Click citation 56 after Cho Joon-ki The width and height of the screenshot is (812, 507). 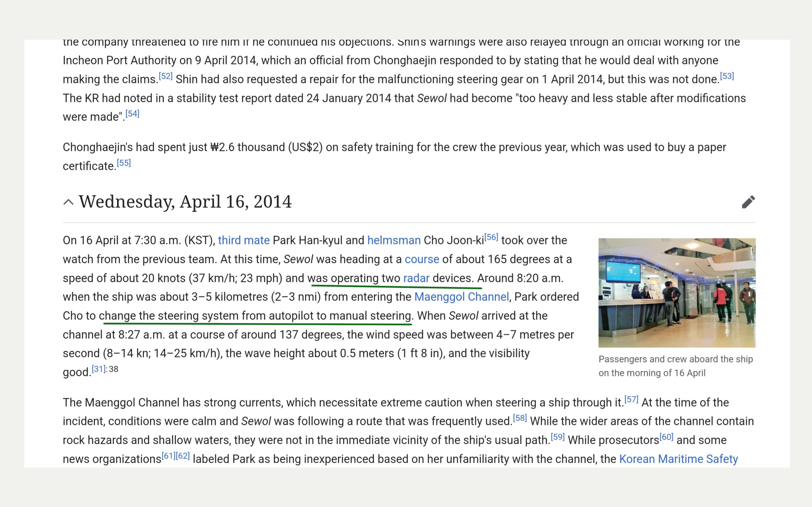pos(491,237)
